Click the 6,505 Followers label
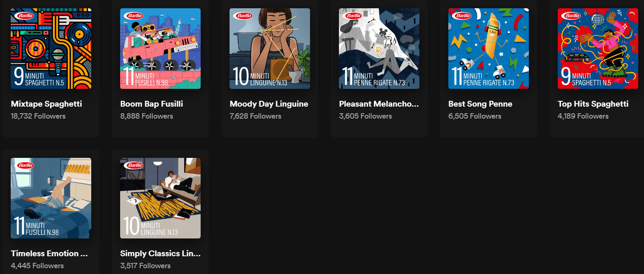 [x=475, y=116]
